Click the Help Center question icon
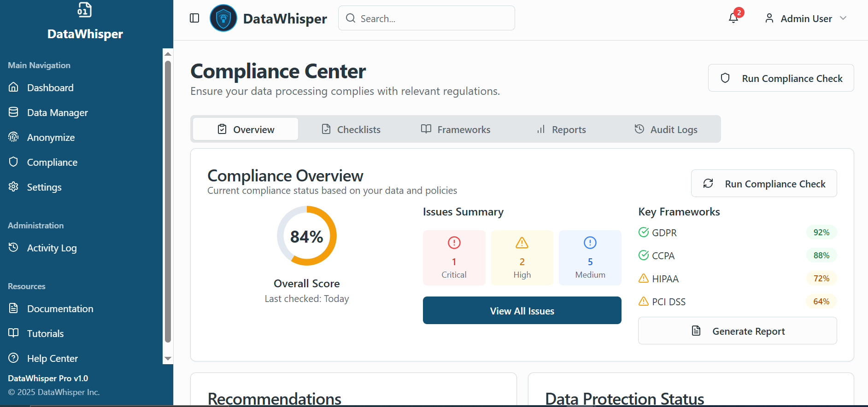Screen dimensions: 868x407 click(14, 358)
